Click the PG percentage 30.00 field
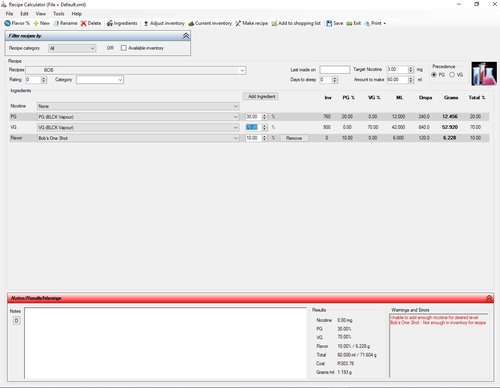 [254, 117]
